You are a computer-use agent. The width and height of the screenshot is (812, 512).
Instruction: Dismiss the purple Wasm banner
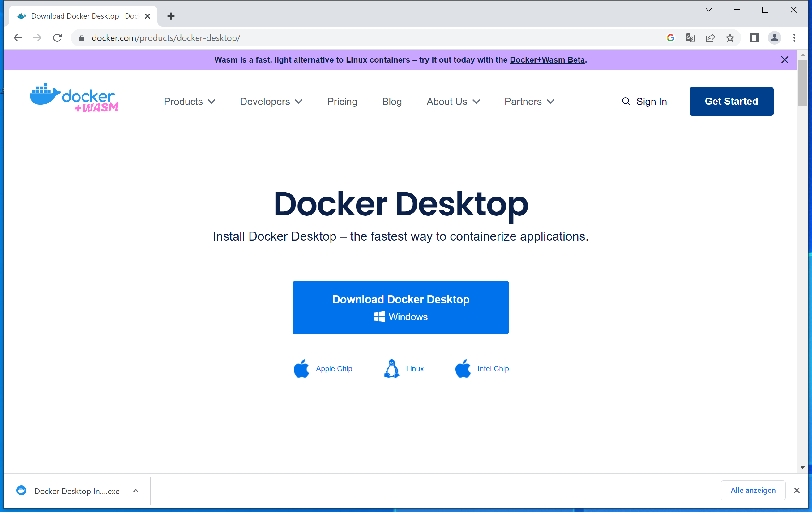pyautogui.click(x=784, y=60)
